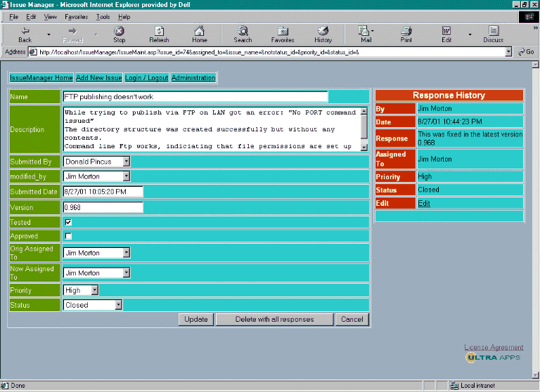
Task: Follow the Add New Issue link
Action: click(98, 78)
